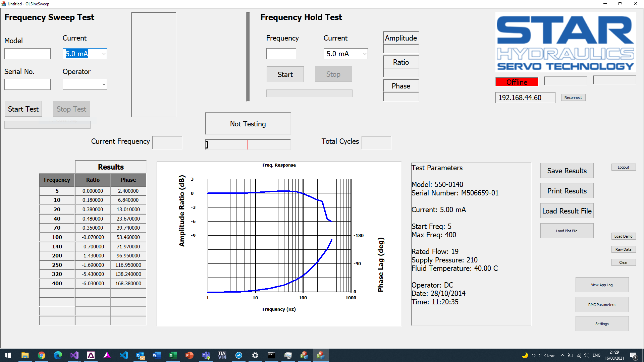
Task: Click the RMC Parameters button
Action: point(601,304)
